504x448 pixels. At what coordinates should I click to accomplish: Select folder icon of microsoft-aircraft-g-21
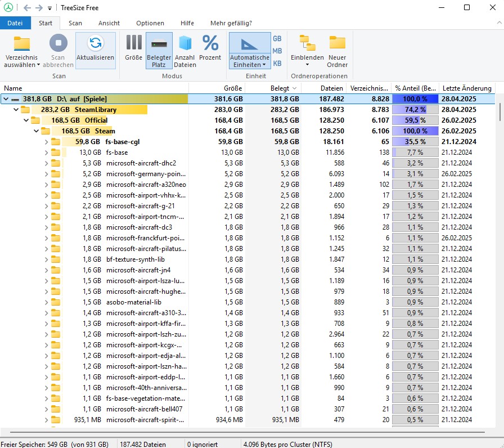click(56, 206)
